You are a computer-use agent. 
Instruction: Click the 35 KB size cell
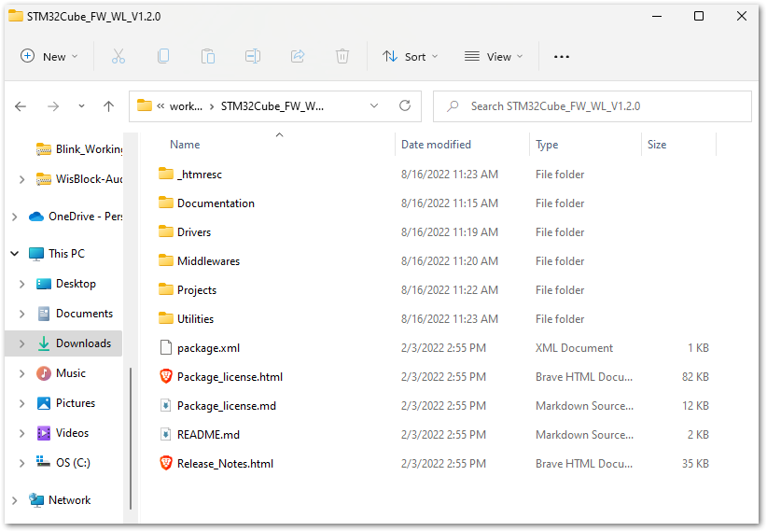click(x=695, y=463)
